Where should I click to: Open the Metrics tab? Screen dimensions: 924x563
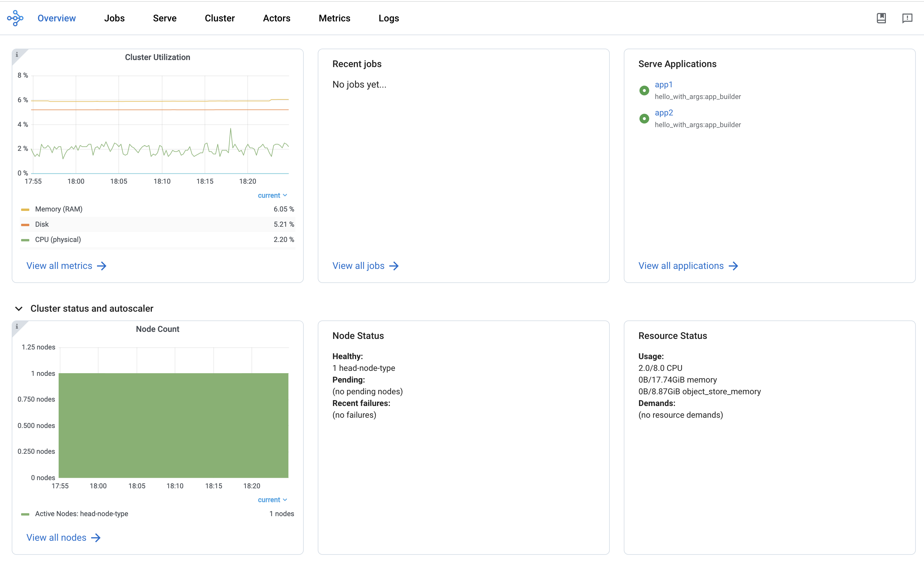pyautogui.click(x=334, y=18)
